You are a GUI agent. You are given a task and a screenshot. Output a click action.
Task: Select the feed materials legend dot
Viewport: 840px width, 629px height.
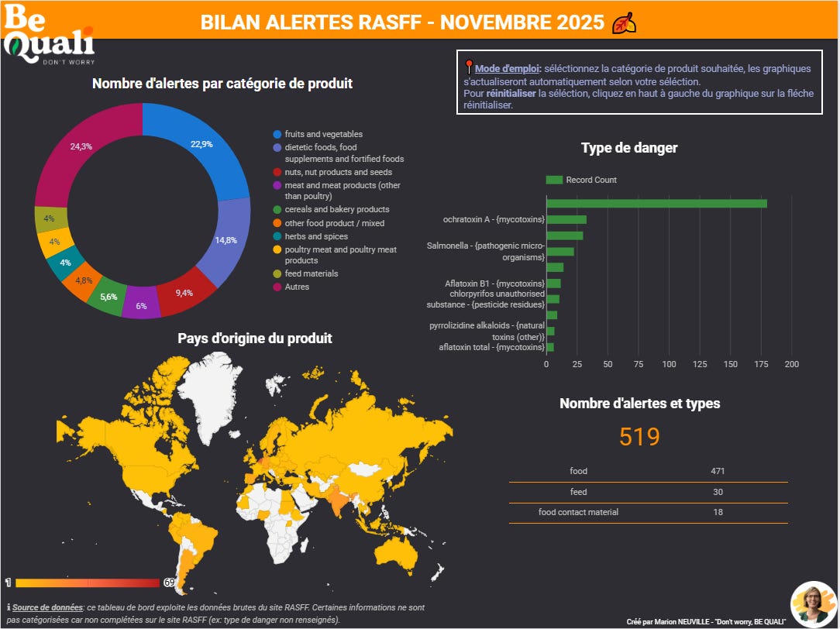click(x=277, y=273)
